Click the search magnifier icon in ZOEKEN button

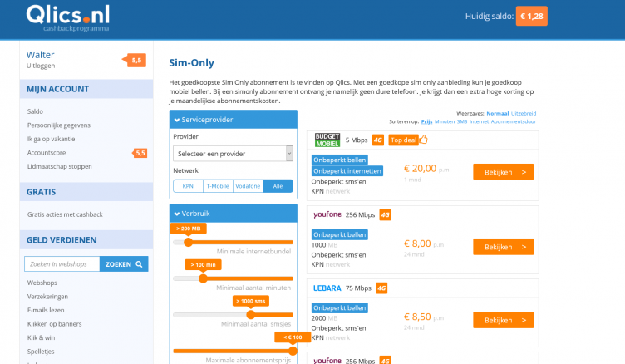tap(140, 264)
